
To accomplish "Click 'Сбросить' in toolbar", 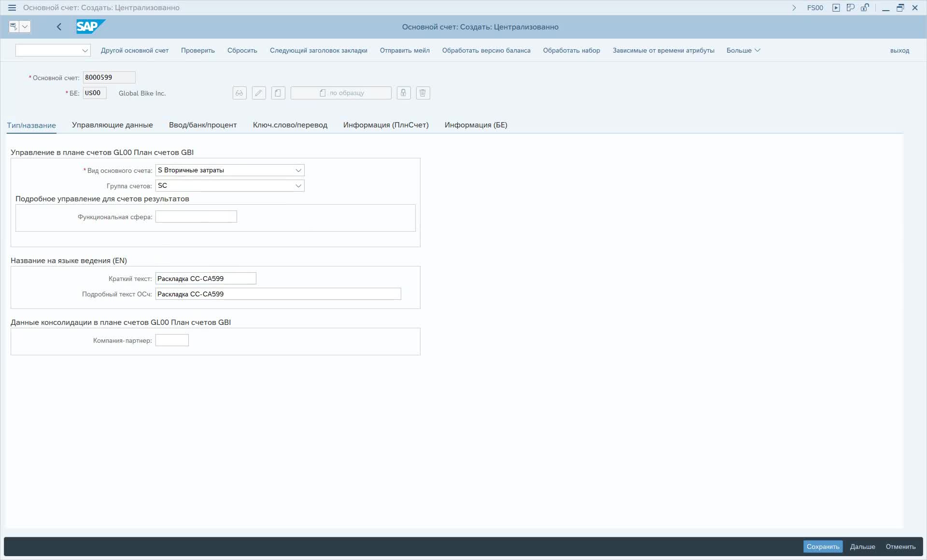I will point(242,50).
